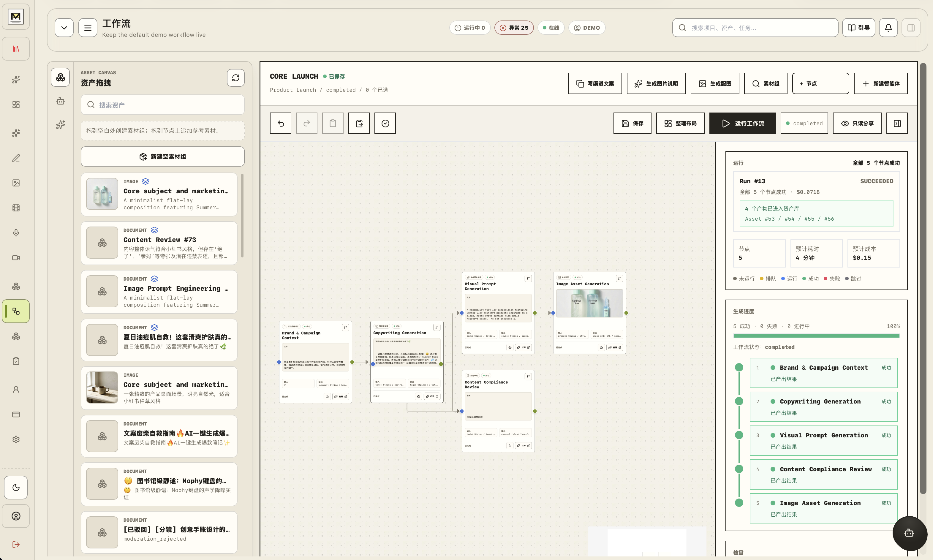Open the settings gear in left sidebar
Screen dimensions: 933x560
coord(16,439)
